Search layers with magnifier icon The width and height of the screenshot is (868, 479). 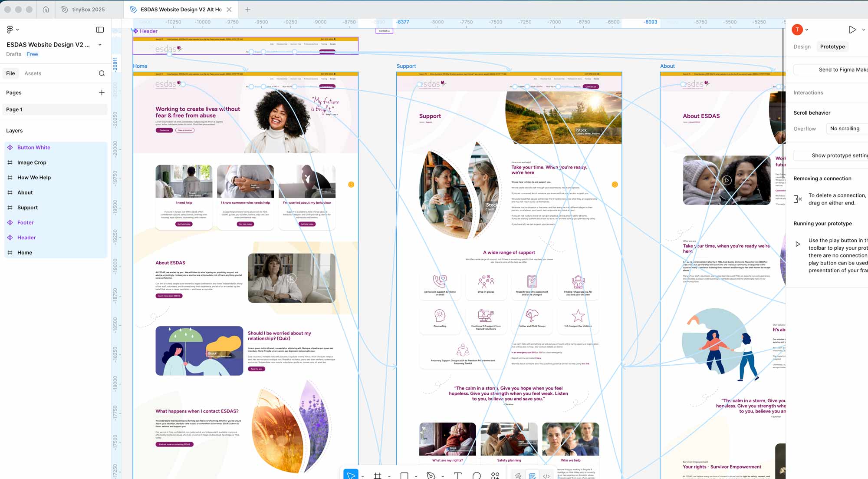tap(102, 73)
